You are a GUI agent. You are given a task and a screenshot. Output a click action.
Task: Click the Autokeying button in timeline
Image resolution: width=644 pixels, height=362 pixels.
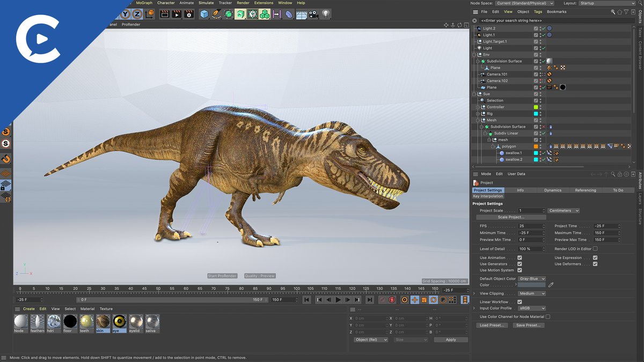coord(392,300)
